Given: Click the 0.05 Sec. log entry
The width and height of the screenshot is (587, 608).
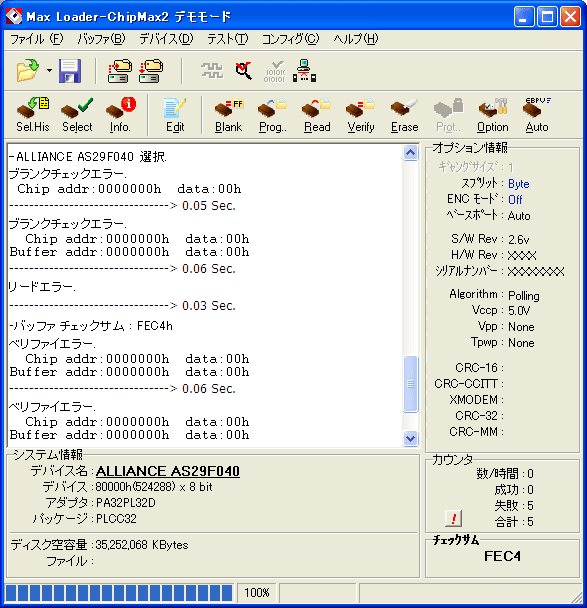Looking at the screenshot, I should tap(209, 206).
